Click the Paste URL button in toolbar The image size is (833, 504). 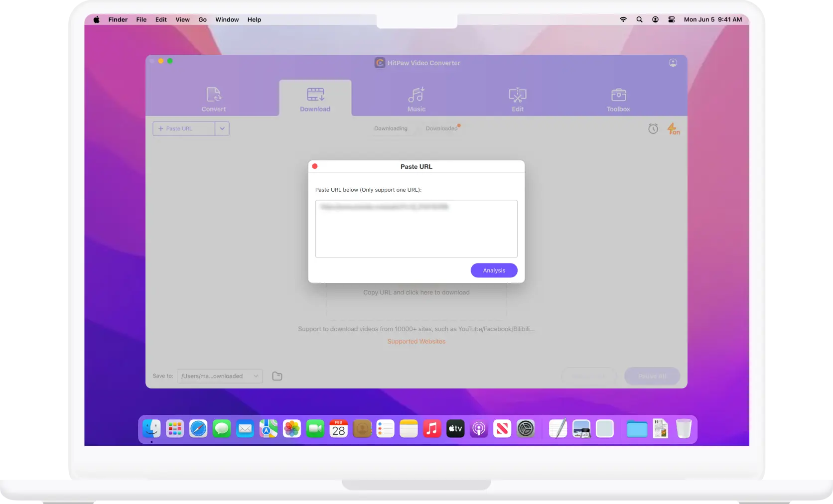coord(184,128)
